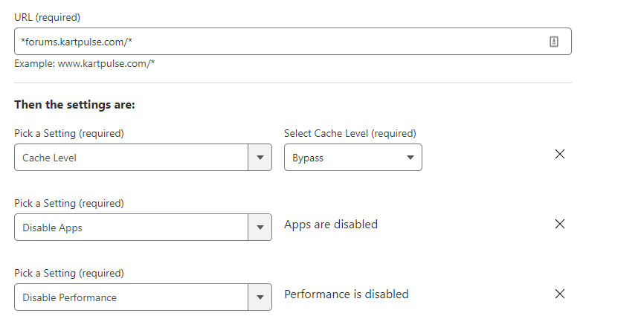This screenshot has height=316, width=644.
Task: Click the 'Then the settings are:' heading
Action: (x=74, y=105)
